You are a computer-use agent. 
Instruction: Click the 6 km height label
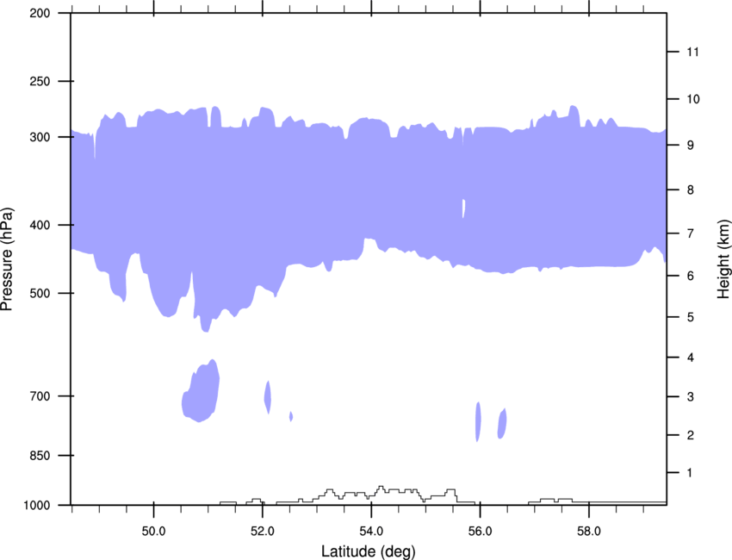(690, 276)
